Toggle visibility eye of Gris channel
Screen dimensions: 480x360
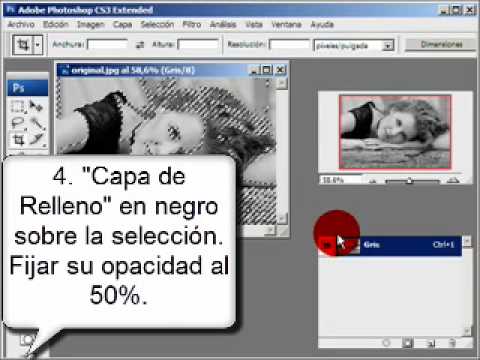[327, 246]
